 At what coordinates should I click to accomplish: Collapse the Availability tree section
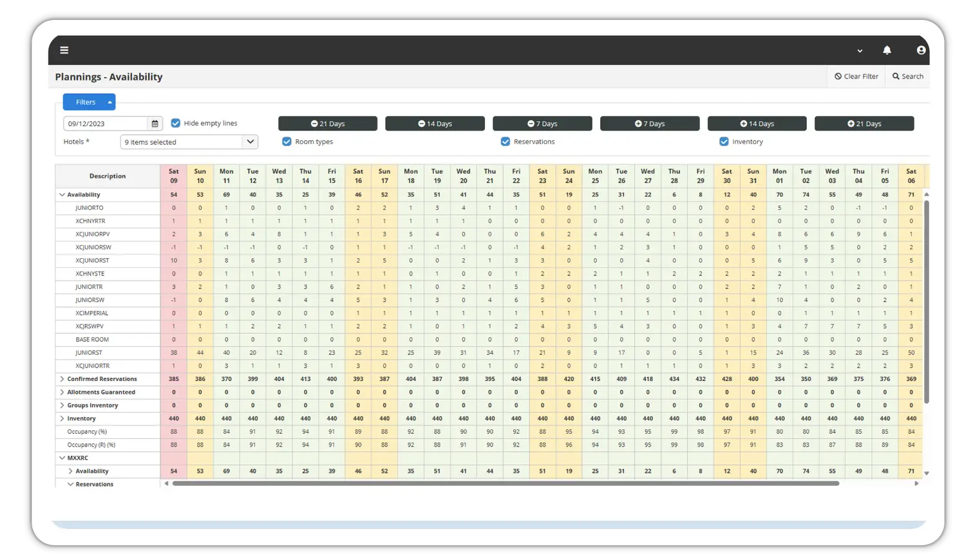tap(62, 194)
